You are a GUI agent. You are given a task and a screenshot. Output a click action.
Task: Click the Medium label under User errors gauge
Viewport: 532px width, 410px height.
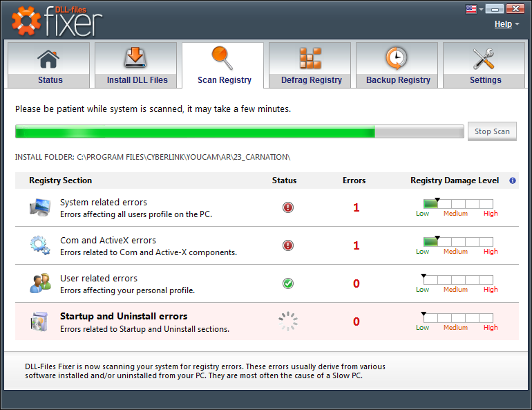click(456, 290)
